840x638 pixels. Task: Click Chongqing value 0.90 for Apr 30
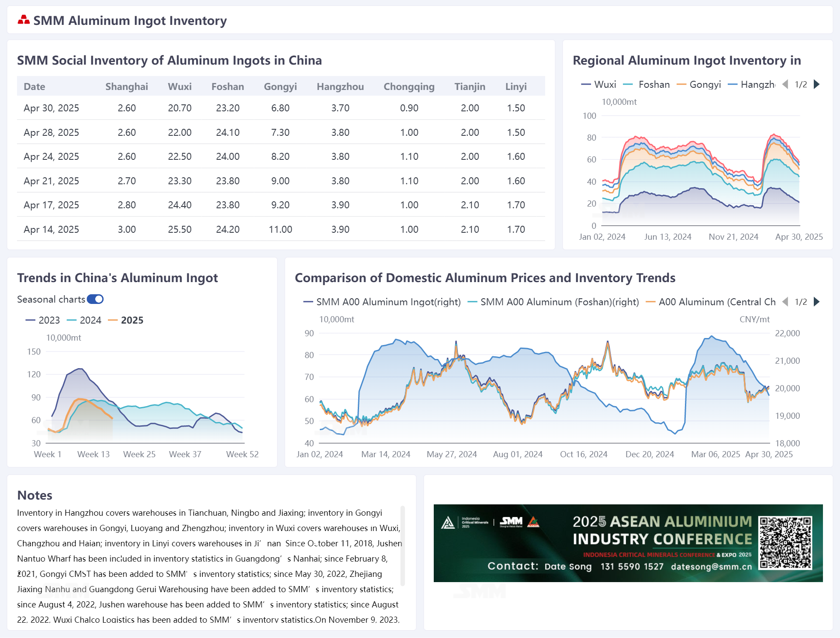[x=409, y=108]
